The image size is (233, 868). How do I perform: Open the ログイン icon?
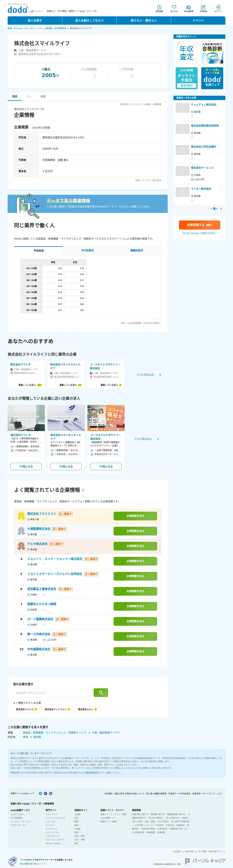point(218,8)
